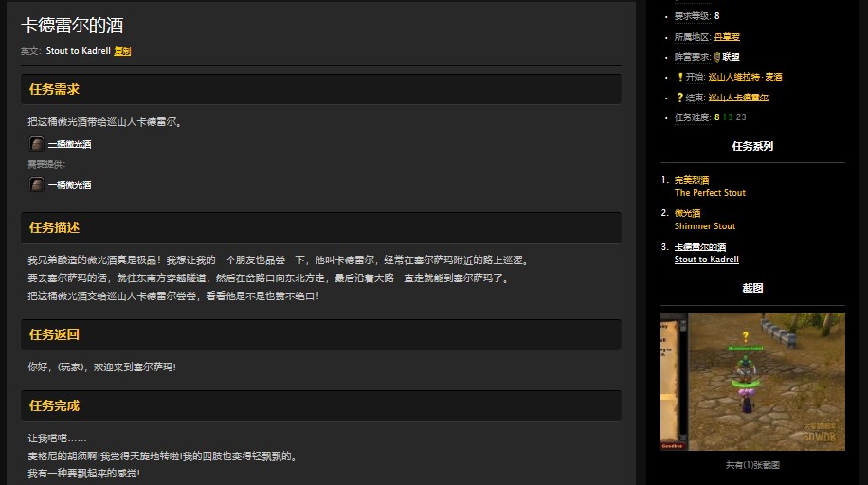Click the Stout to Kadrell series link

pos(706,260)
